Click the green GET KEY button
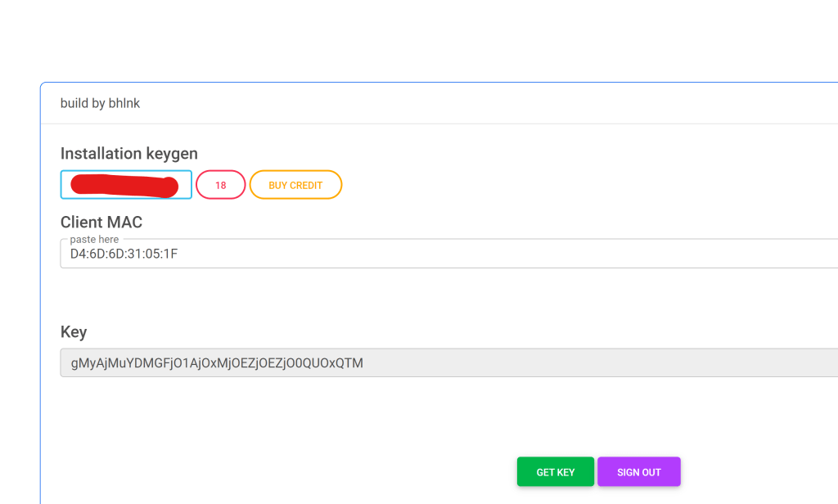 tap(555, 472)
